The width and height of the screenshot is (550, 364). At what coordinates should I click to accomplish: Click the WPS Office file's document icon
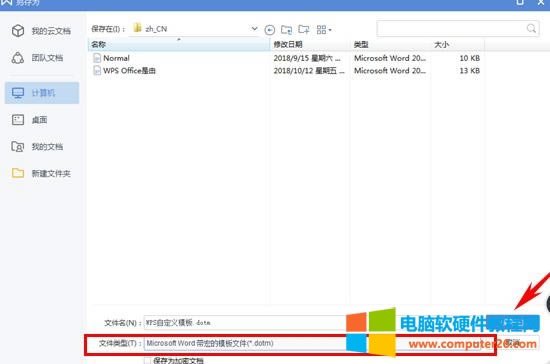tap(97, 71)
